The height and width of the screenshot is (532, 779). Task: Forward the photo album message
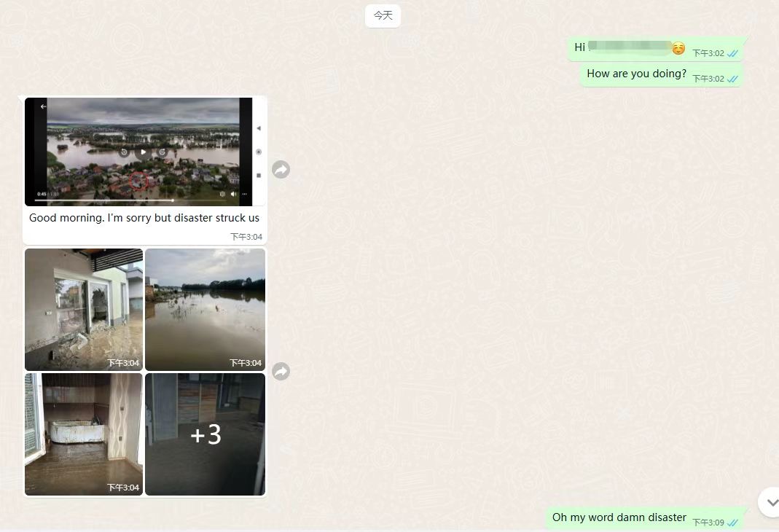point(281,371)
